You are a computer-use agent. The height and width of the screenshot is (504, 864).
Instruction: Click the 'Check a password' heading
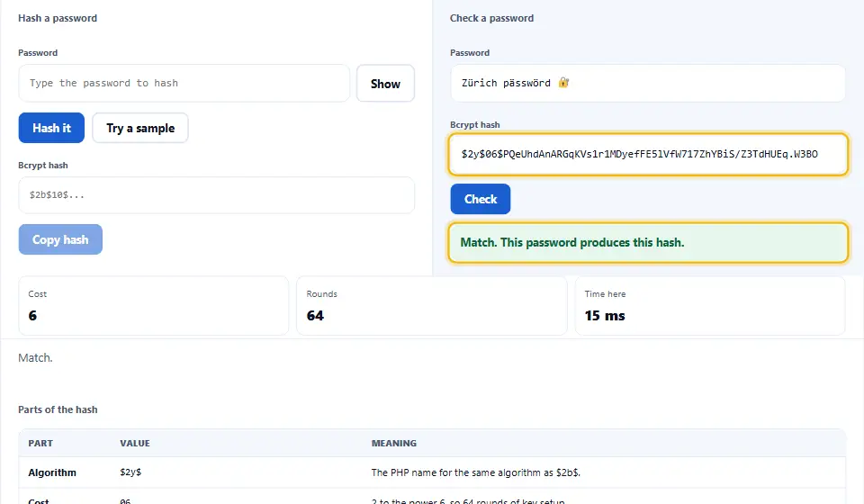(x=491, y=18)
